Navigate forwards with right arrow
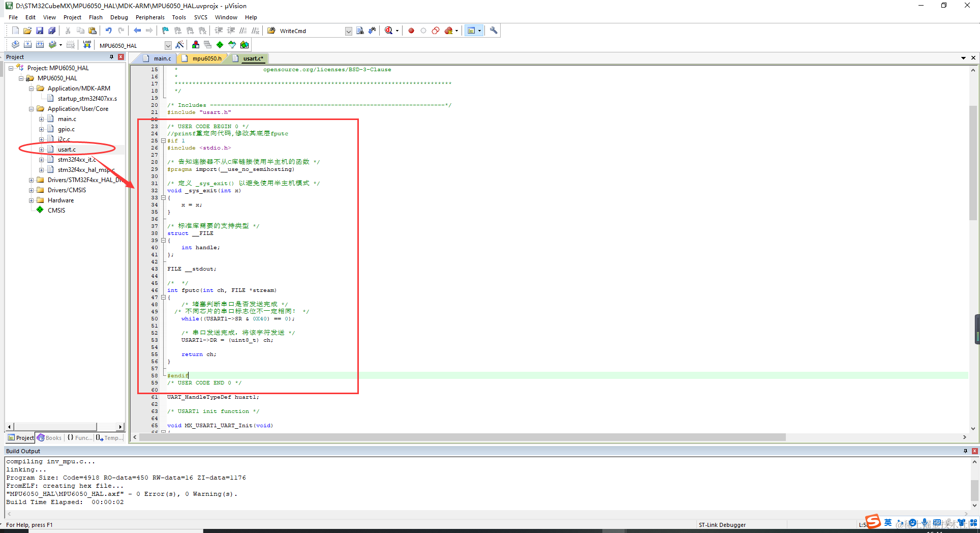 149,31
